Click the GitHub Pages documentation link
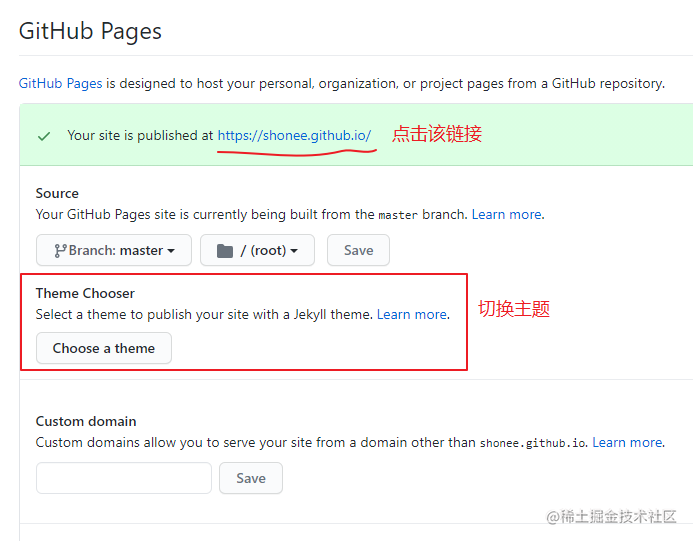The width and height of the screenshot is (693, 541). point(61,84)
